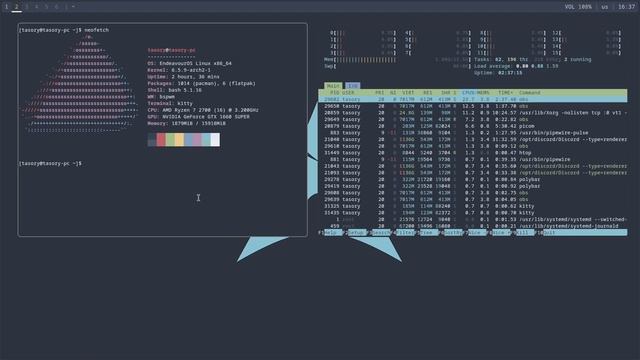Viewport: 640px width, 360px height.
Task: Select the systemd-journald process row
Action: click(473, 226)
